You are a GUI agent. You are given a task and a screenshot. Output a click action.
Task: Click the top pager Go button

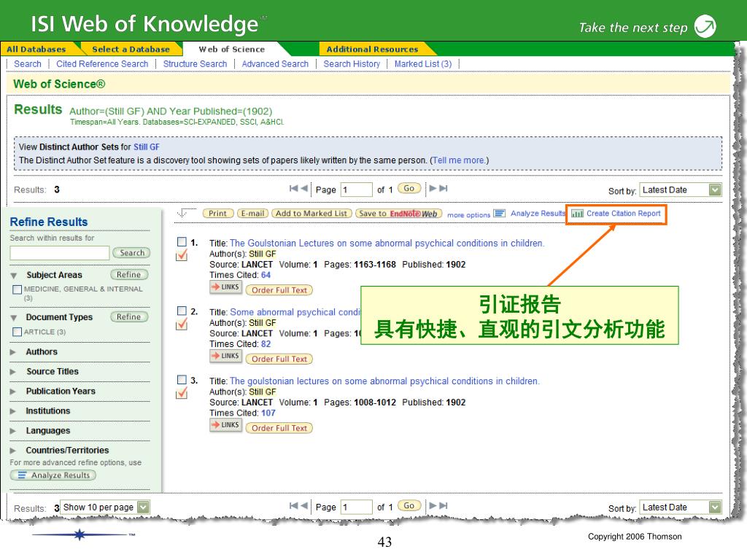pos(409,189)
